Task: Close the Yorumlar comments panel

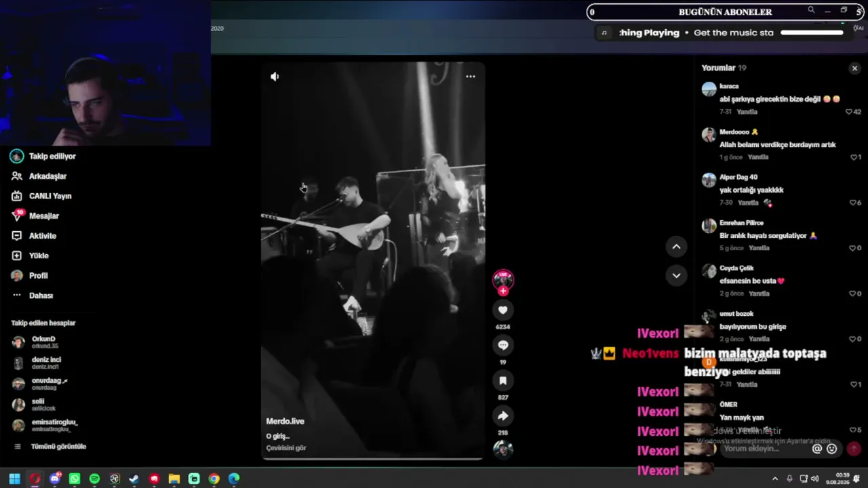Action: point(854,68)
